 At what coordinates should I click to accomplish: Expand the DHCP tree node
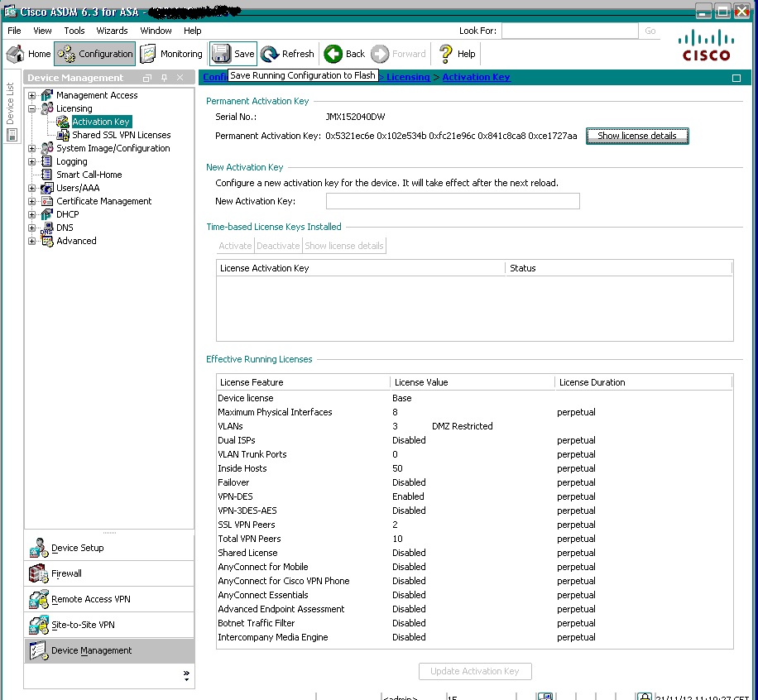point(32,214)
